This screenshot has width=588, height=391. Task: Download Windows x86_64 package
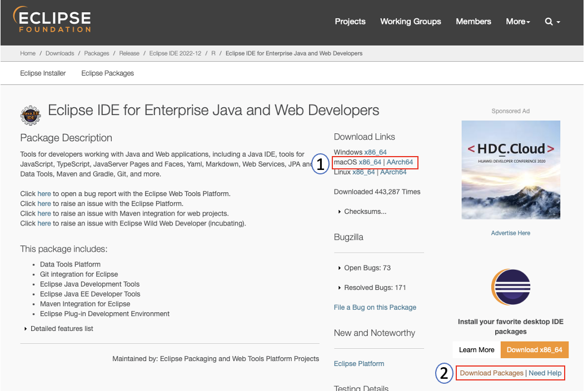tap(375, 152)
